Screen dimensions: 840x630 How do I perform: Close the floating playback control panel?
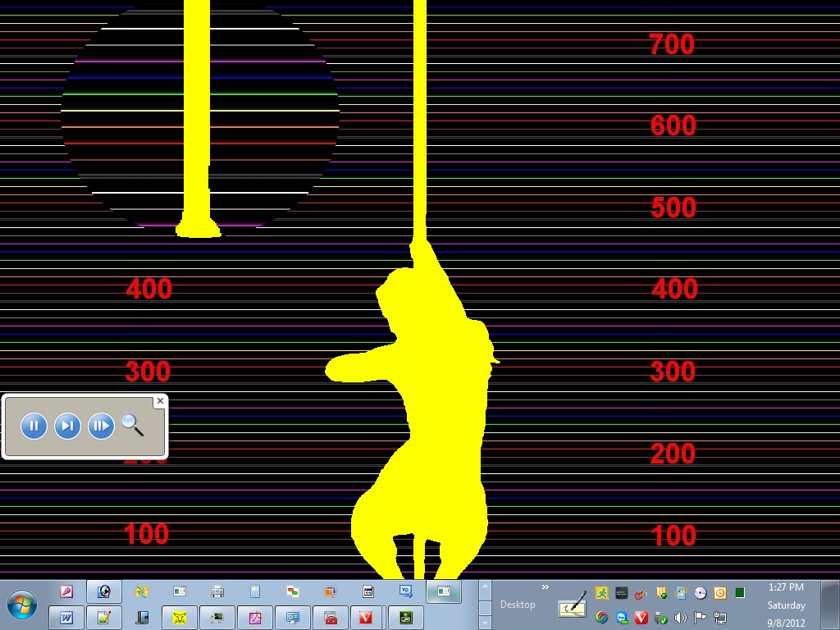pos(160,401)
